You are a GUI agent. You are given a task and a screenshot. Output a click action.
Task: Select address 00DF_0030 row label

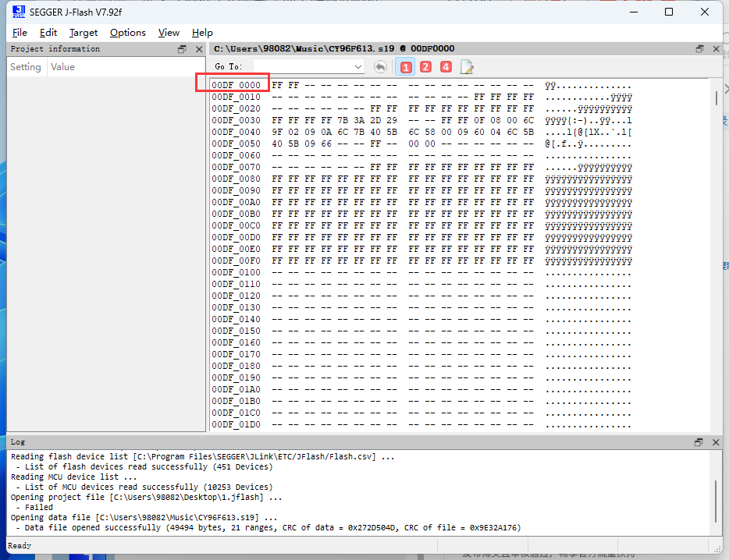coord(236,120)
